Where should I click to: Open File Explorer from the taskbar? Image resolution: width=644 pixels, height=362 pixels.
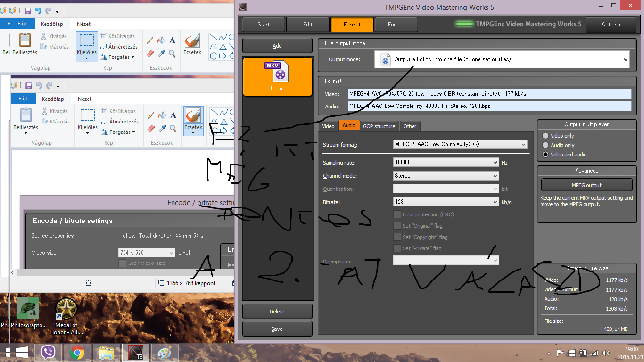click(x=106, y=353)
